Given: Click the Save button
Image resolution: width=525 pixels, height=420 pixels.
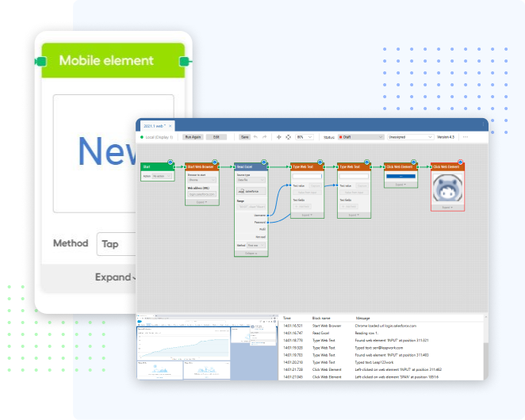Looking at the screenshot, I should [245, 137].
